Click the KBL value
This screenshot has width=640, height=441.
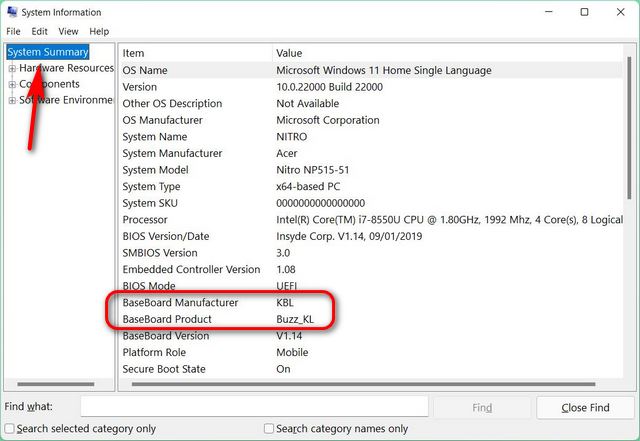(284, 303)
